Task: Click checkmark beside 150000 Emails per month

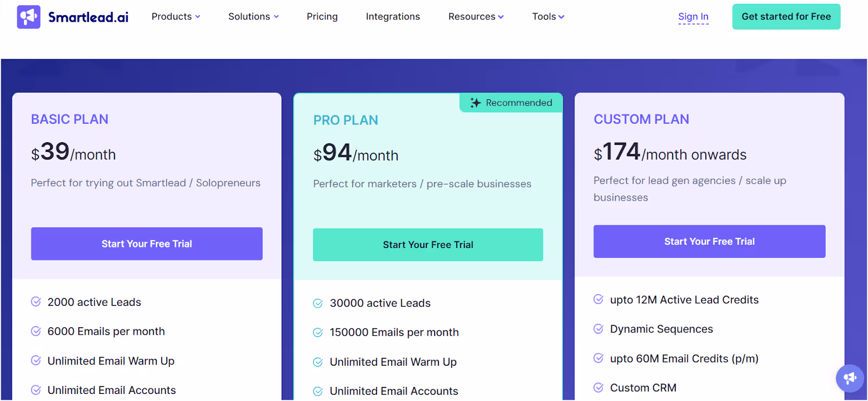Action: click(x=318, y=333)
